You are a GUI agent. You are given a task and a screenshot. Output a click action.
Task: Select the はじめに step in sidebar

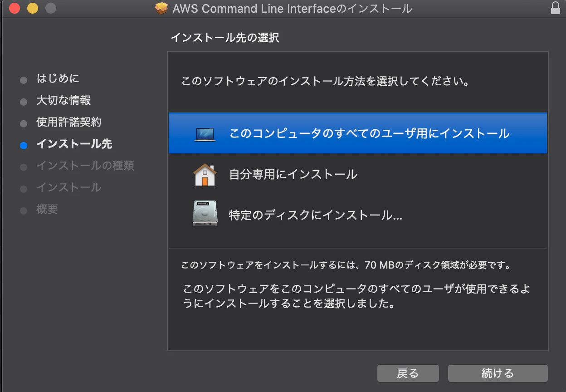tap(58, 78)
